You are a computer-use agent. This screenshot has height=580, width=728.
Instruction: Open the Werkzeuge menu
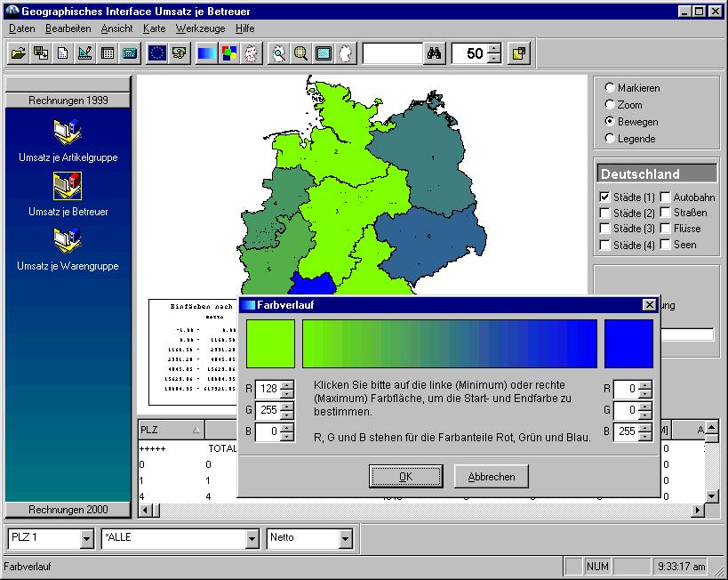(x=200, y=28)
